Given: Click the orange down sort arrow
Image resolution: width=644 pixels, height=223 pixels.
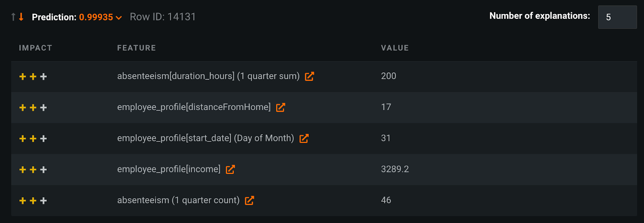Looking at the screenshot, I should tap(21, 17).
